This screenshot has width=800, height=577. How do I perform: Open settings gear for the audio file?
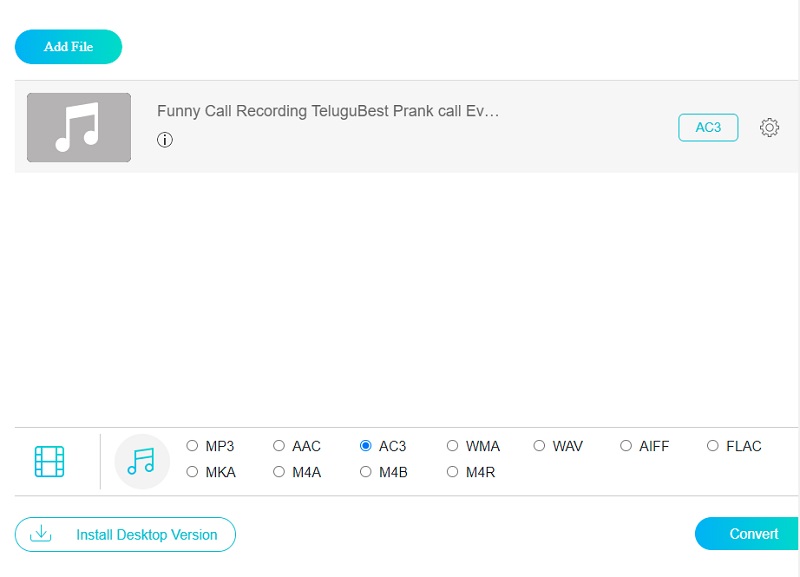click(769, 128)
